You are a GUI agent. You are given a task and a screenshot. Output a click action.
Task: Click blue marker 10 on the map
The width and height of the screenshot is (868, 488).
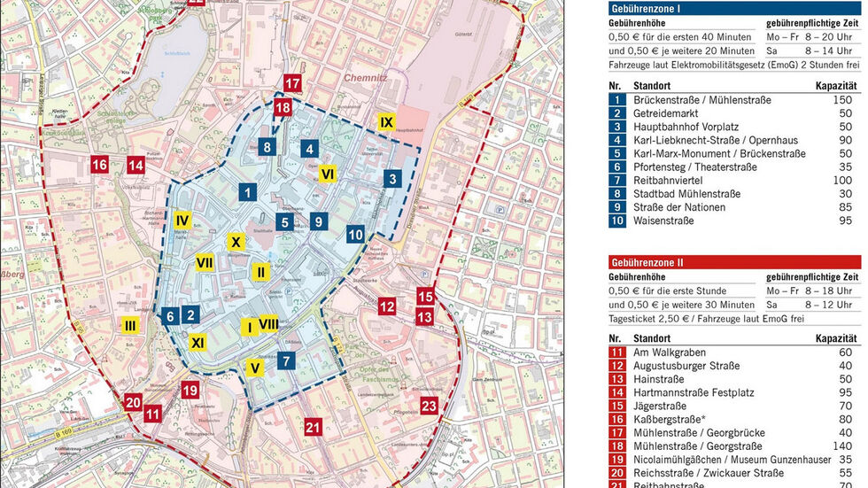[355, 235]
